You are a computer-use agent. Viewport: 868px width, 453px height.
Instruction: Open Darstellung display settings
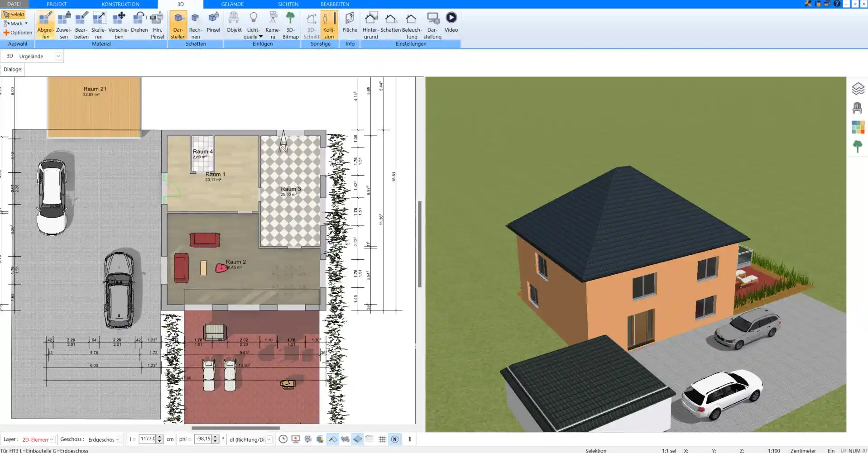point(432,25)
